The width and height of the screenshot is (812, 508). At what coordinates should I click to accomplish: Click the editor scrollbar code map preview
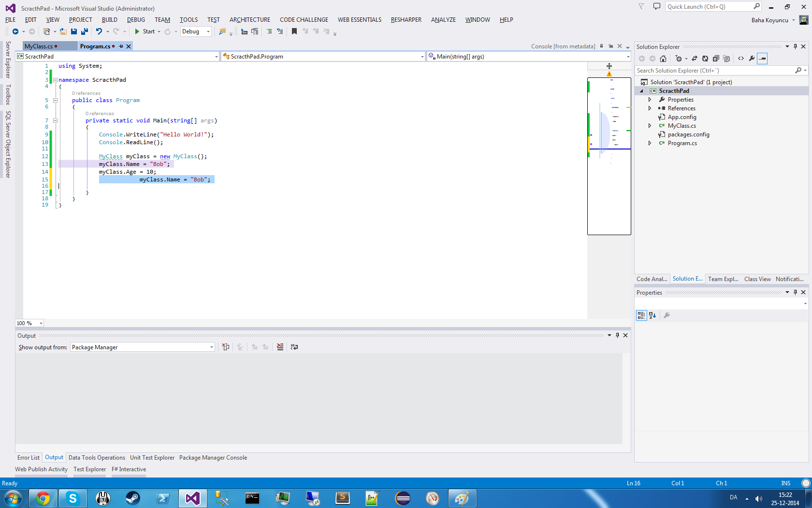click(x=609, y=156)
